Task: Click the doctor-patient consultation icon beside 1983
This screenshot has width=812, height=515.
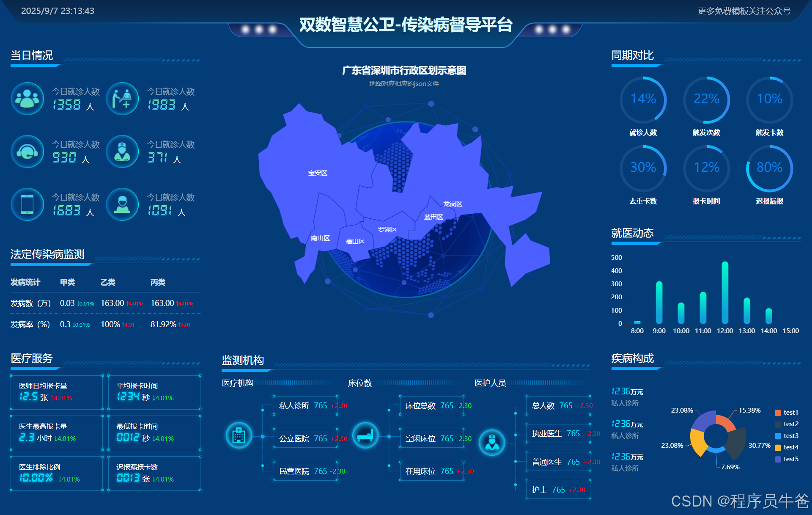Action: tap(122, 99)
